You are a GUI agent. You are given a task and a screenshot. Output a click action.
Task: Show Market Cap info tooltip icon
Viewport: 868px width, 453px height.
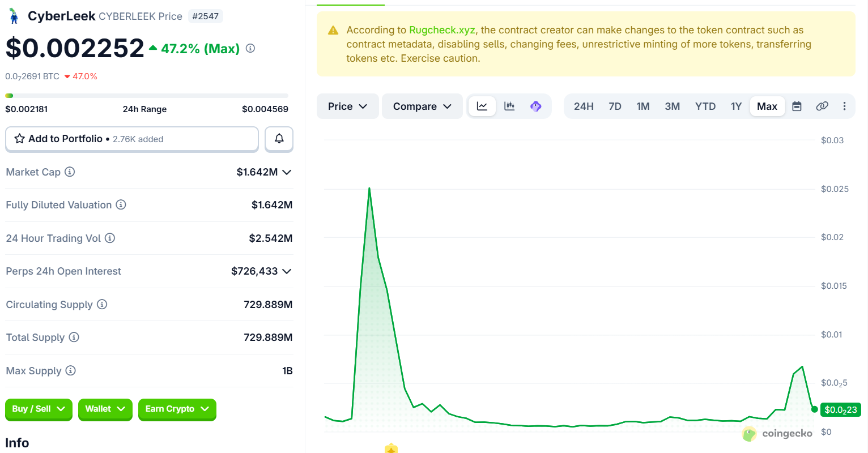tap(70, 172)
